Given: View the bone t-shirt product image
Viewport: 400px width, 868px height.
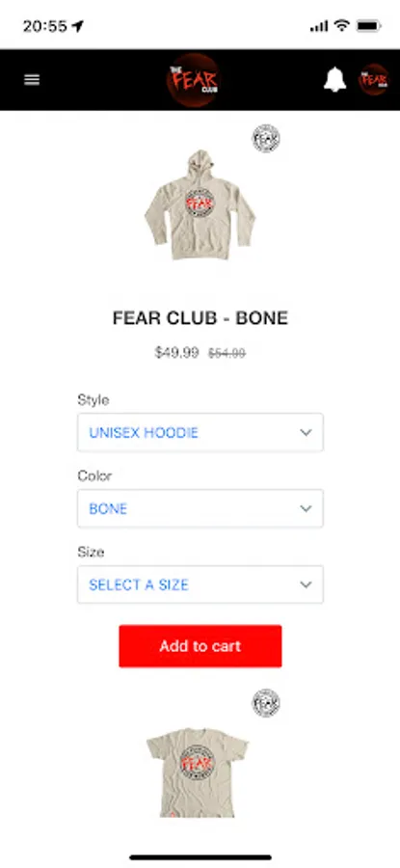Looking at the screenshot, I should click(x=198, y=773).
